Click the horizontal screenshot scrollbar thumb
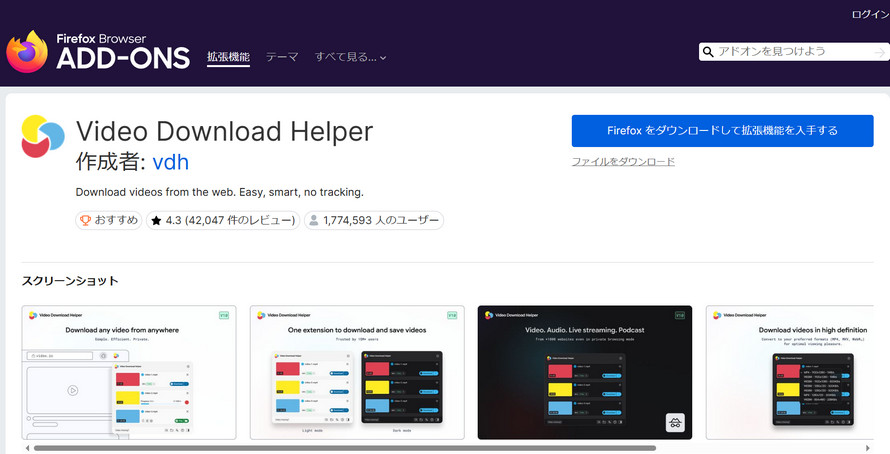This screenshot has width=890, height=454. pos(345,448)
